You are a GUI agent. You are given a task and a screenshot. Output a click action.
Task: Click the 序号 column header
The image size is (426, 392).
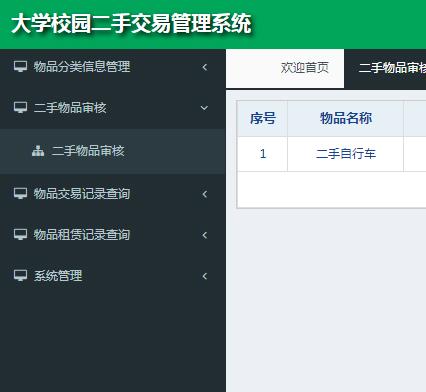[x=263, y=118]
